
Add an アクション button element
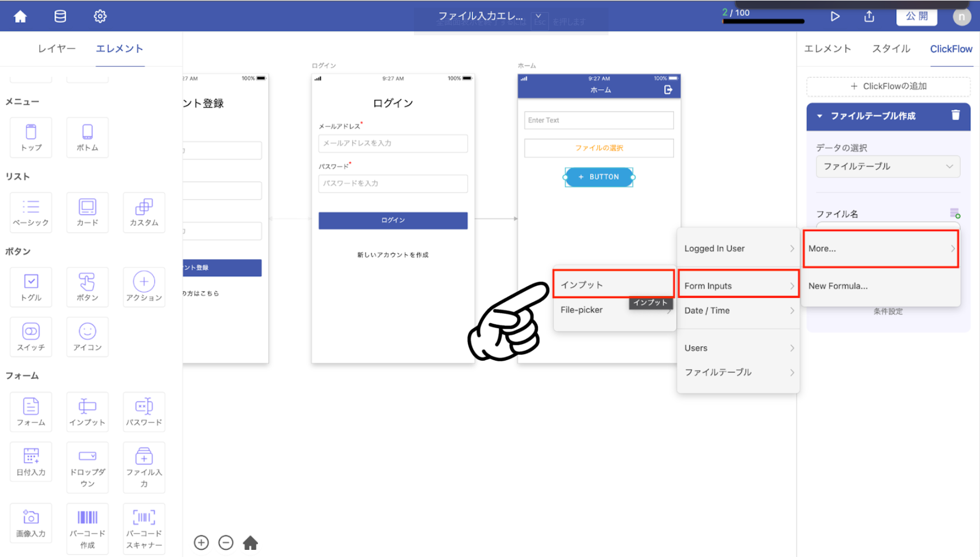click(144, 287)
